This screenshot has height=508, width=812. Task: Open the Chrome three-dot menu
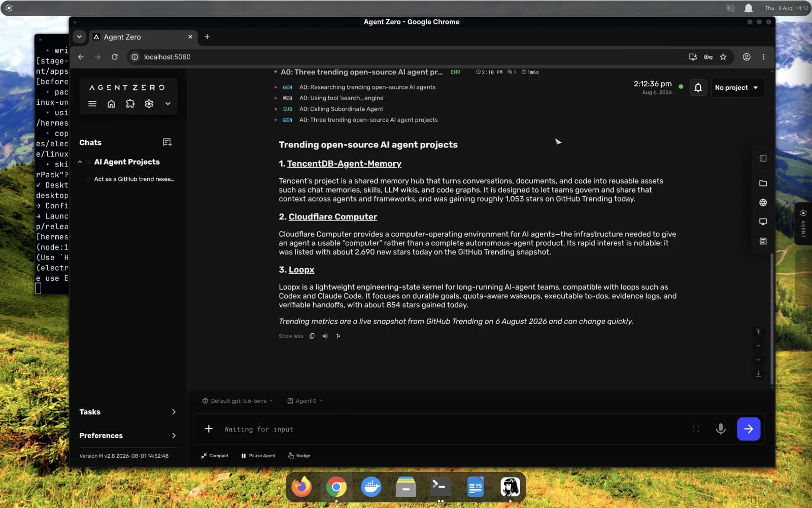click(x=763, y=57)
